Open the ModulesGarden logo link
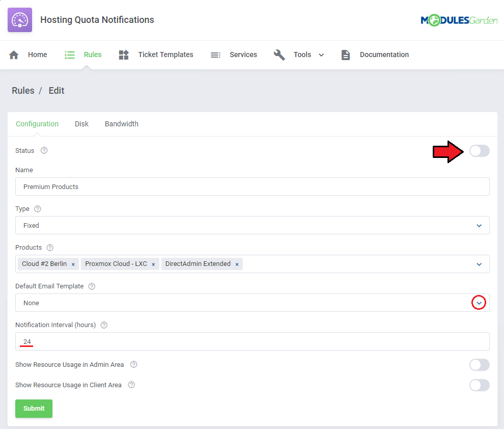This screenshot has width=504, height=429. [x=459, y=20]
